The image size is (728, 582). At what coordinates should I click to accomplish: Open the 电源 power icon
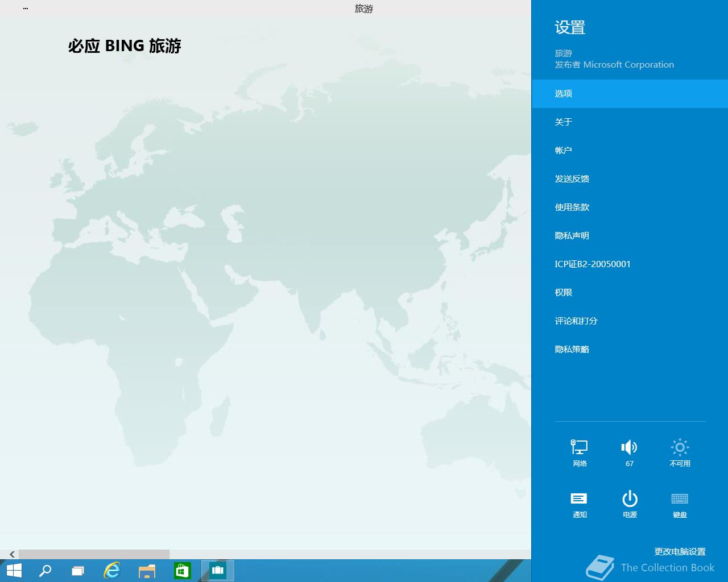(630, 504)
